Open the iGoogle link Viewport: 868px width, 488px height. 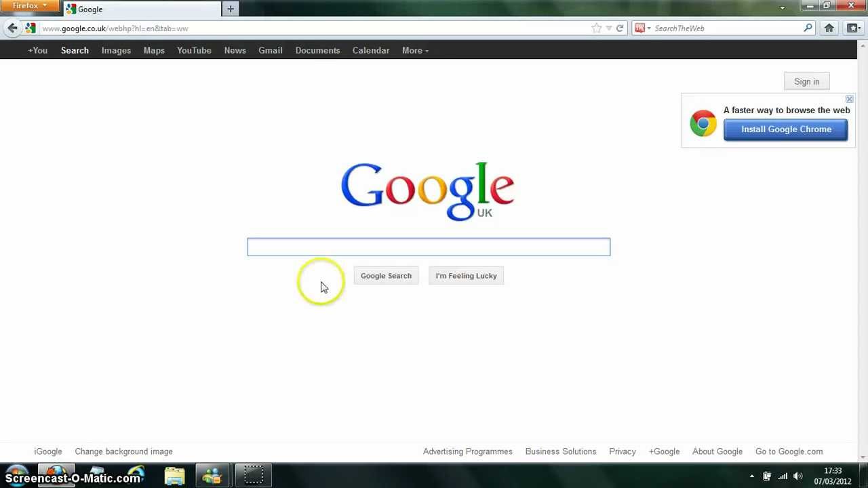(48, 451)
